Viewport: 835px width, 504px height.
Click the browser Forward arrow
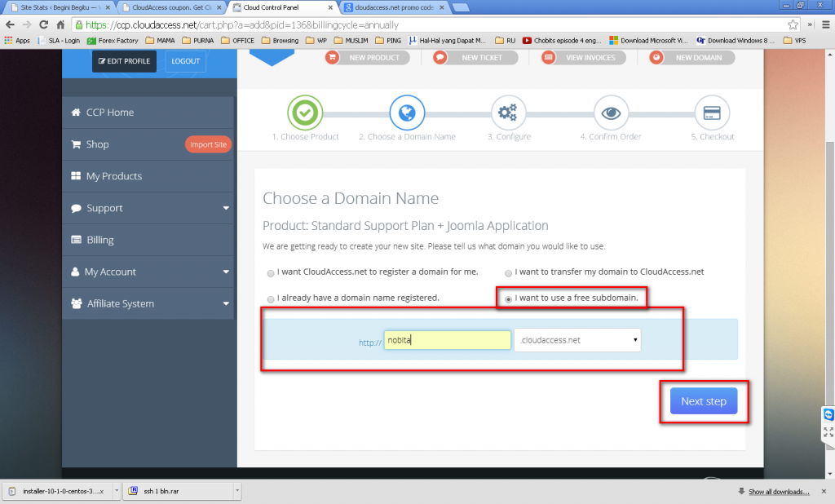tap(27, 24)
